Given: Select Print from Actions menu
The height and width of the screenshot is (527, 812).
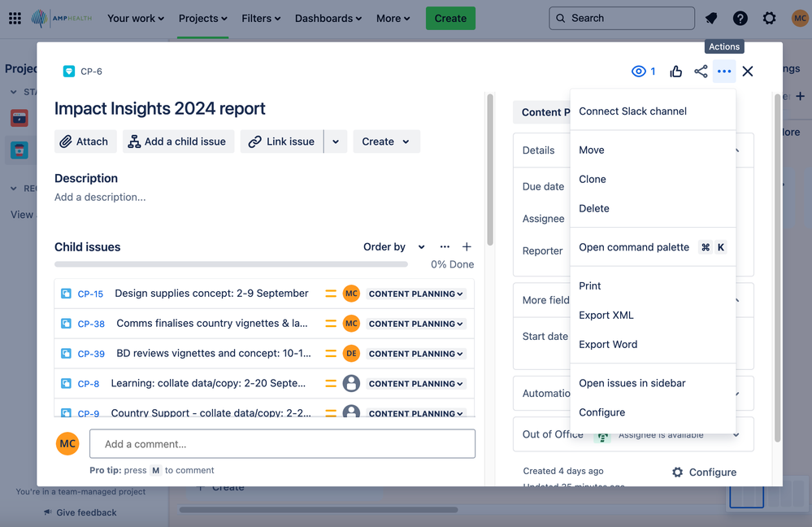Looking at the screenshot, I should click(x=653, y=286).
